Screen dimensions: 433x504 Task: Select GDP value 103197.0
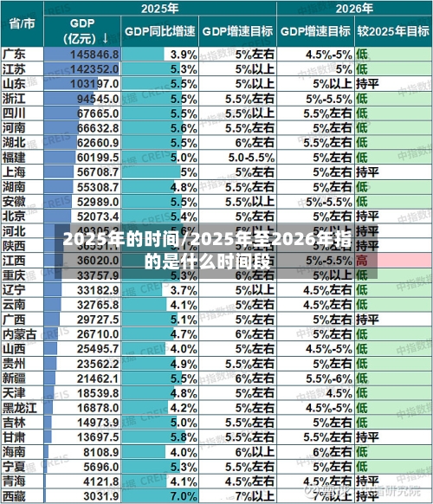point(82,84)
